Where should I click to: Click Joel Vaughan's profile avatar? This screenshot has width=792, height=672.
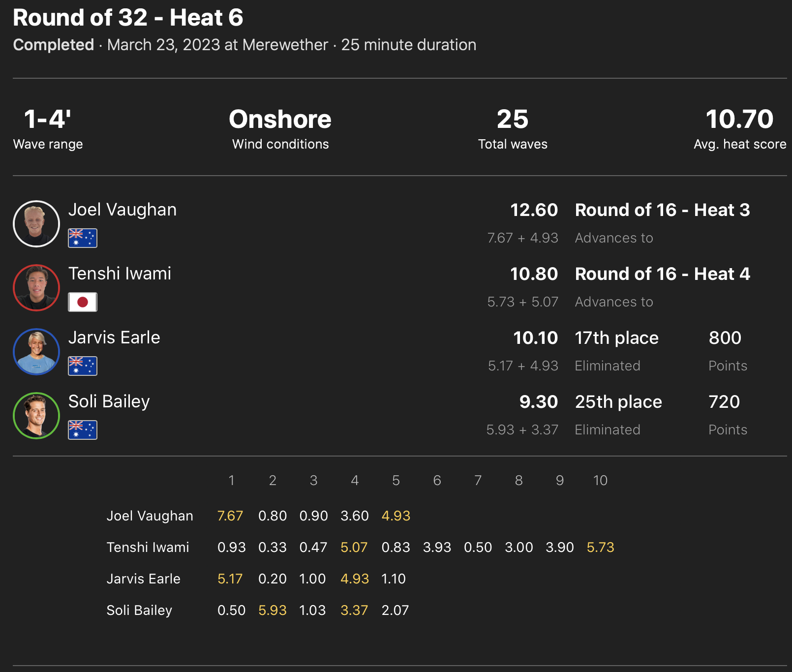[36, 224]
